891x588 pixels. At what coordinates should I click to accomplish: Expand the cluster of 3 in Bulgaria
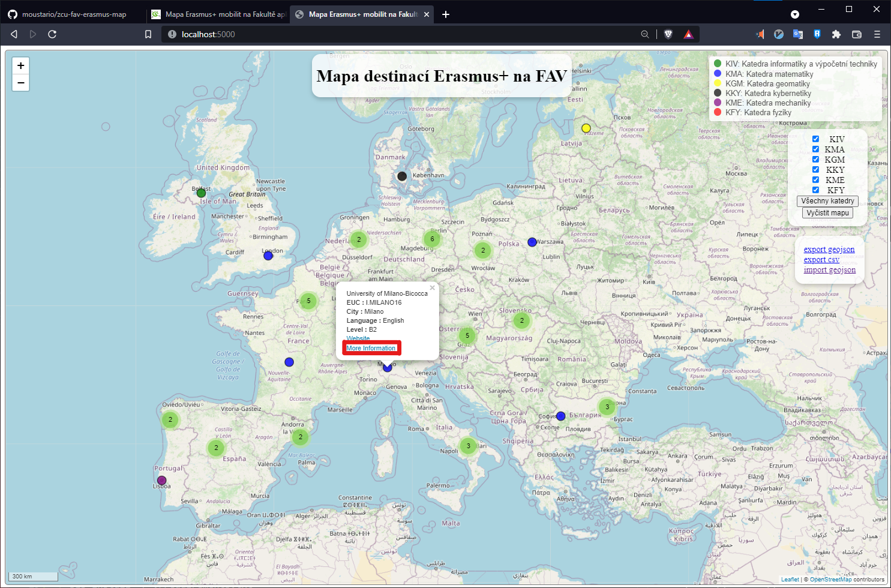(607, 407)
